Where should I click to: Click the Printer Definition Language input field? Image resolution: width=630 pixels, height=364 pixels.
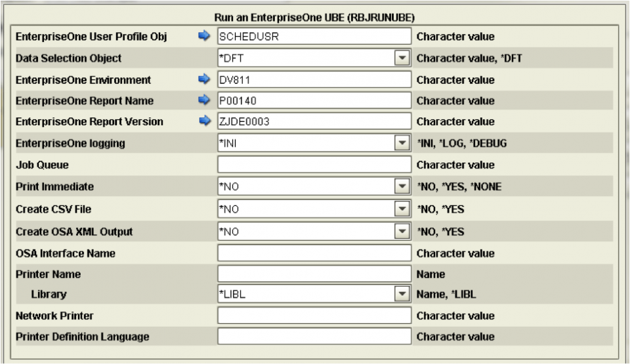[314, 336]
